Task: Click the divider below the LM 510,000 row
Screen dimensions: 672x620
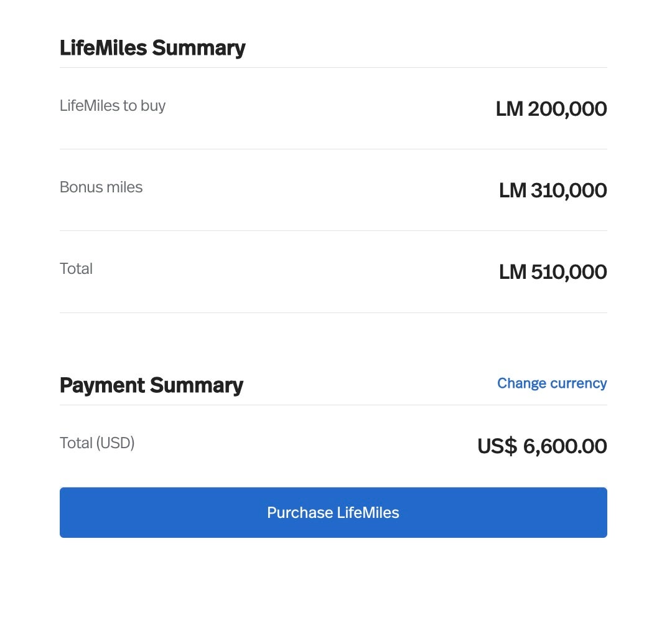Action: point(333,312)
